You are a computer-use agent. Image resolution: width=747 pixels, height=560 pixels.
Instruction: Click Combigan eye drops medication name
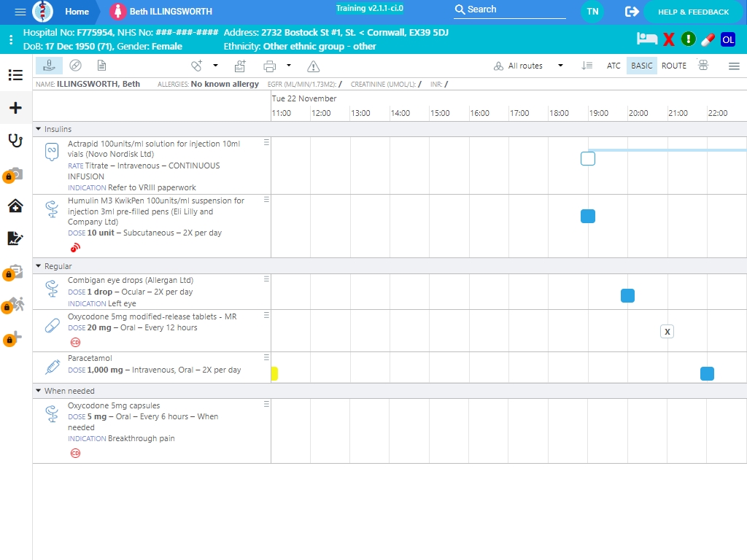pos(131,281)
